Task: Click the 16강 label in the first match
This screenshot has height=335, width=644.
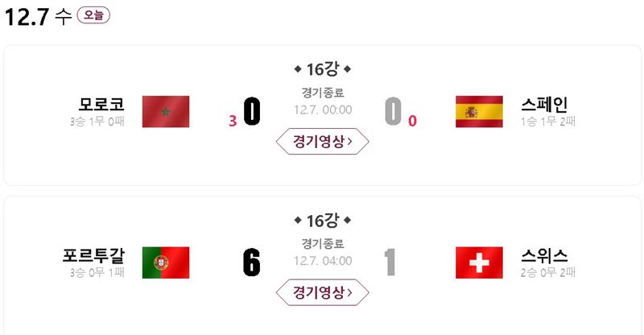Action: [323, 69]
